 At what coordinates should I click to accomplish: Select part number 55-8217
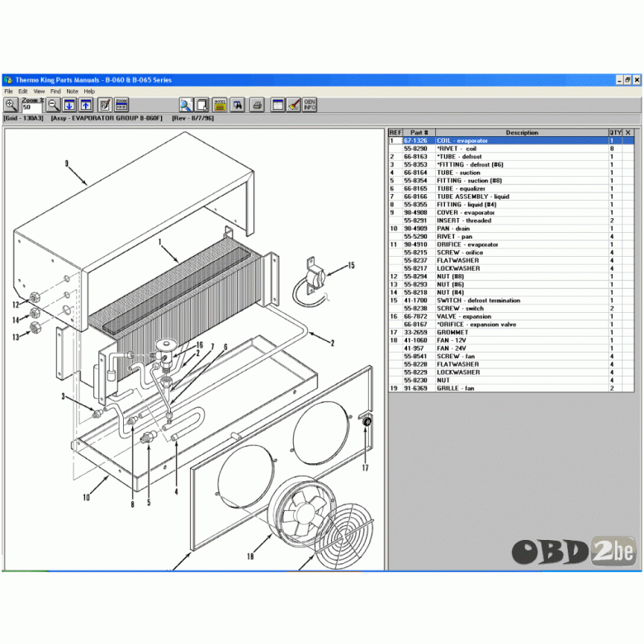click(x=415, y=268)
